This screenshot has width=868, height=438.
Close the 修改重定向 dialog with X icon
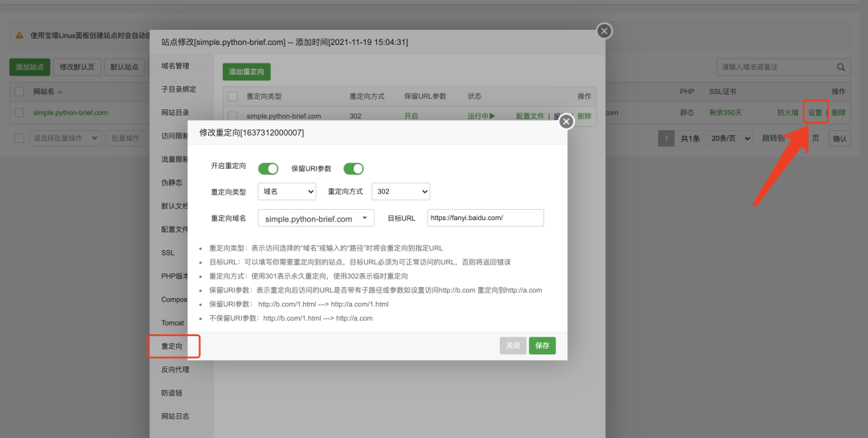[566, 121]
